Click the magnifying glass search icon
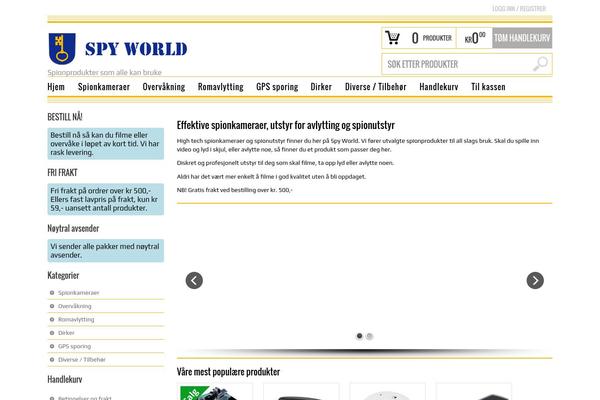Screen dimensions: 600x400 540,64
